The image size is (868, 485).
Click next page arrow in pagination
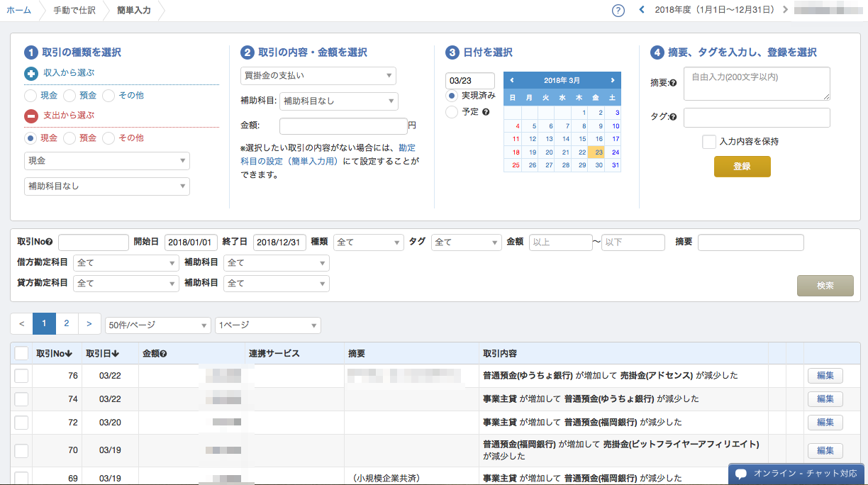[x=89, y=323]
